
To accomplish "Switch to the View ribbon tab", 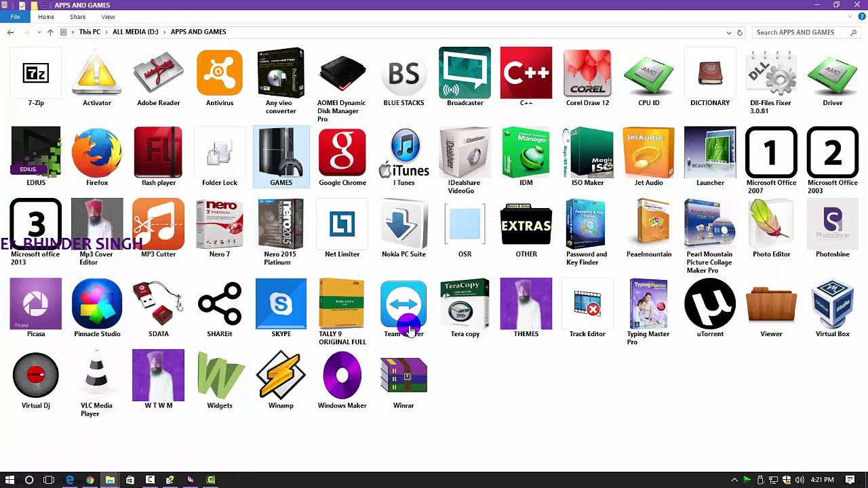I will [108, 16].
